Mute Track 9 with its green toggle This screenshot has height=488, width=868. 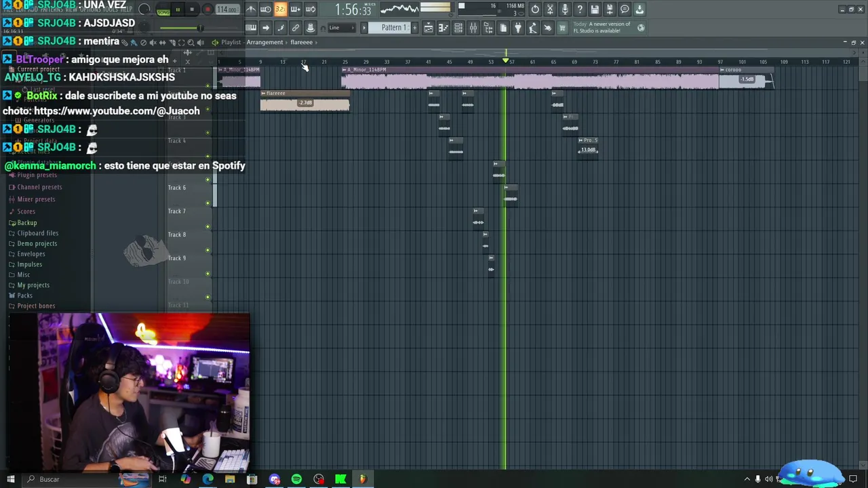(208, 273)
